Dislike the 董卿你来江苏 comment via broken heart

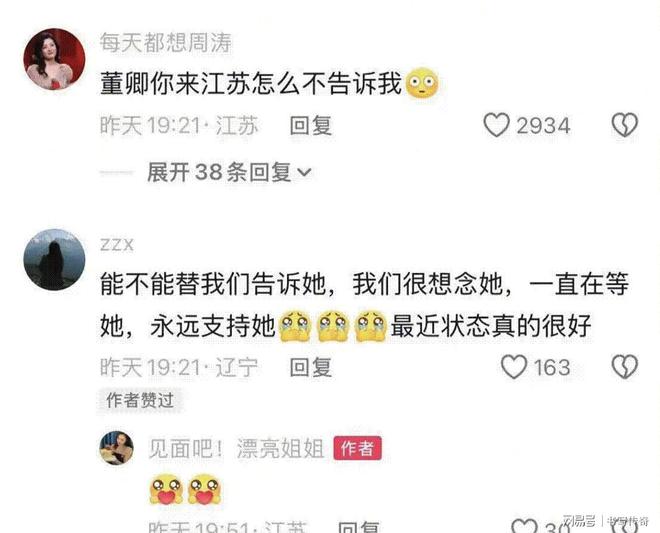point(625,125)
